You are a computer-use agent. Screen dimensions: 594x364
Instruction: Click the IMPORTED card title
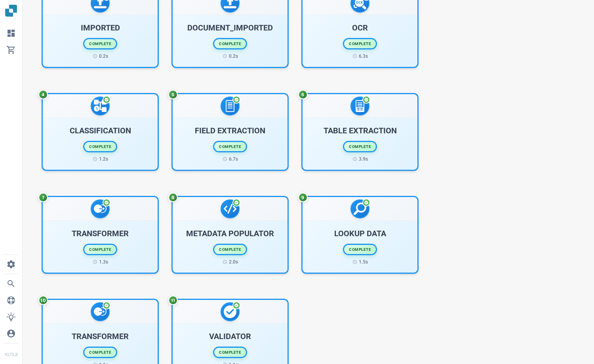click(x=100, y=28)
